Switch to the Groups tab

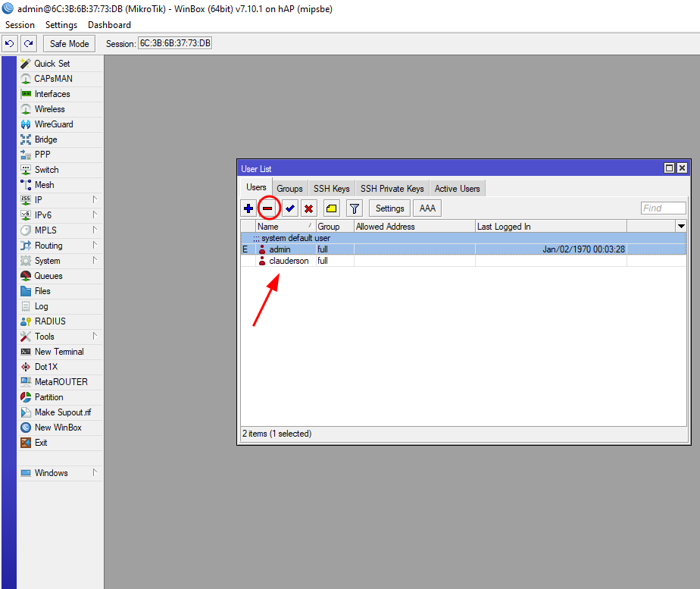click(289, 189)
